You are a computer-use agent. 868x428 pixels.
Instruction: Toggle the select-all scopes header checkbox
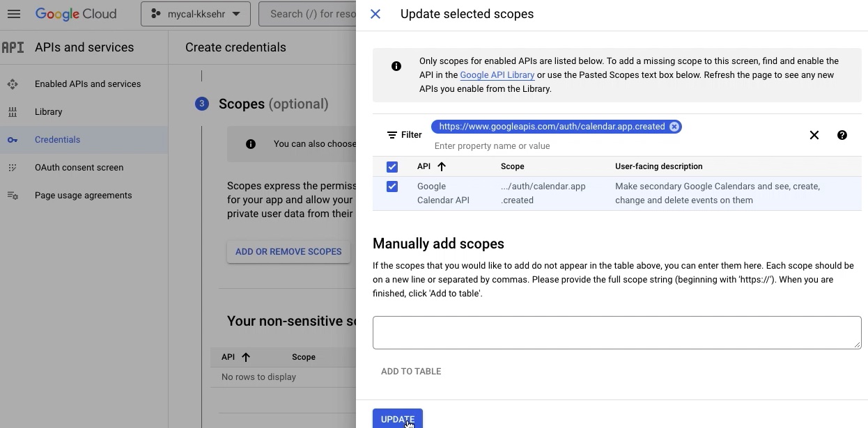tap(392, 167)
